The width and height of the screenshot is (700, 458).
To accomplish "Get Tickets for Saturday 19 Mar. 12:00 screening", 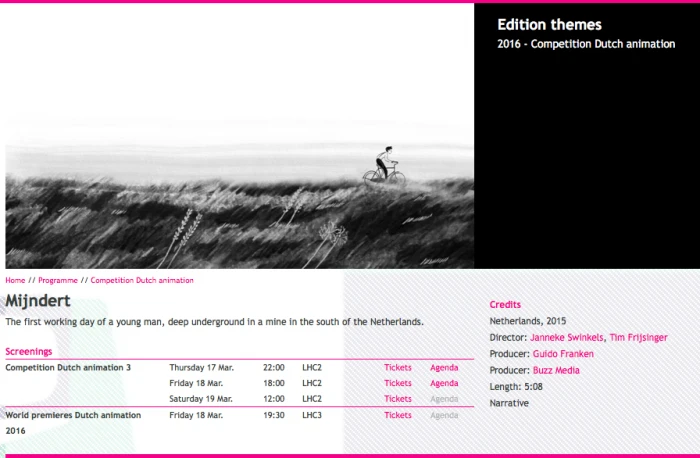I will (398, 399).
